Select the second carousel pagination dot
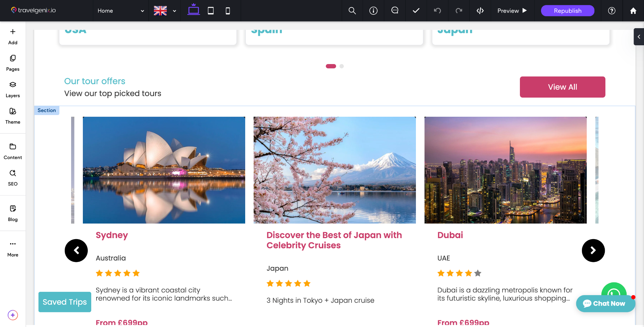This screenshot has height=327, width=644. (x=342, y=66)
